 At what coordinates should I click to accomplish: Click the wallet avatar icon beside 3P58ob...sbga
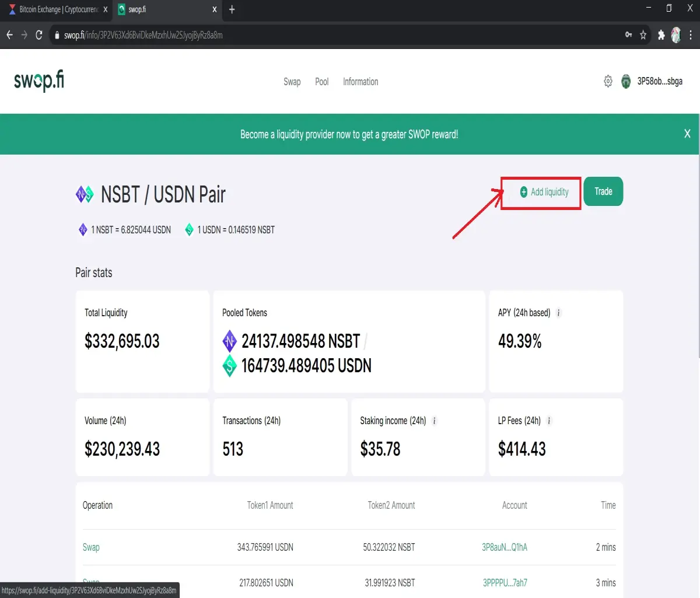(x=626, y=82)
